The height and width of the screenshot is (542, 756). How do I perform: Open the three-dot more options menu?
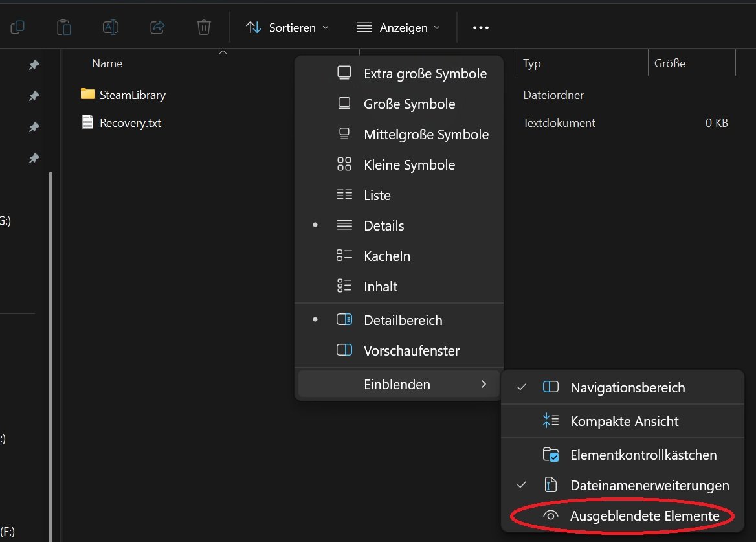pos(480,28)
